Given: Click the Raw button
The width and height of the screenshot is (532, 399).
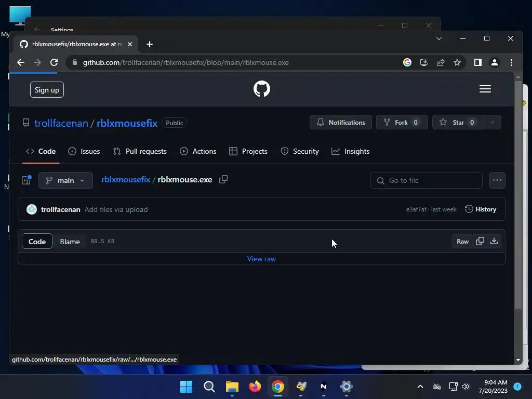Looking at the screenshot, I should (462, 241).
